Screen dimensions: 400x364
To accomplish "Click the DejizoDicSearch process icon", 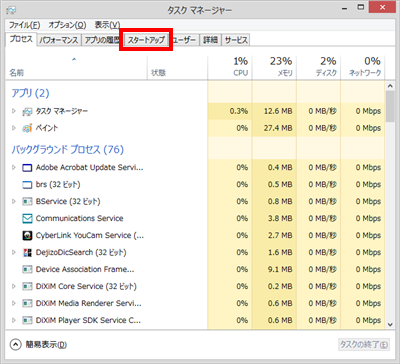I will 27,253.
